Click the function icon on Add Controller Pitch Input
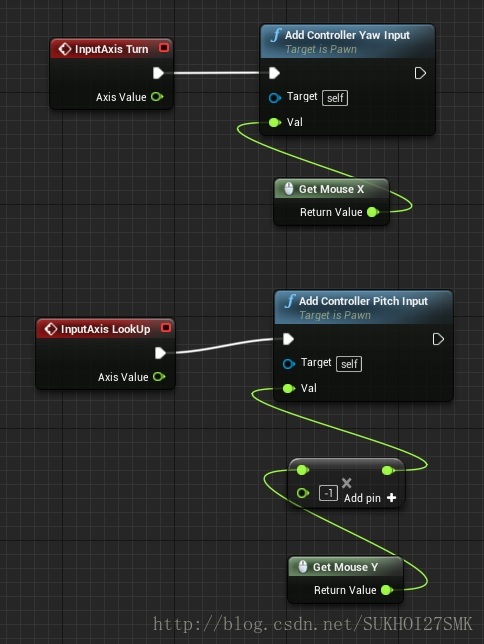The image size is (484, 644). [x=289, y=301]
